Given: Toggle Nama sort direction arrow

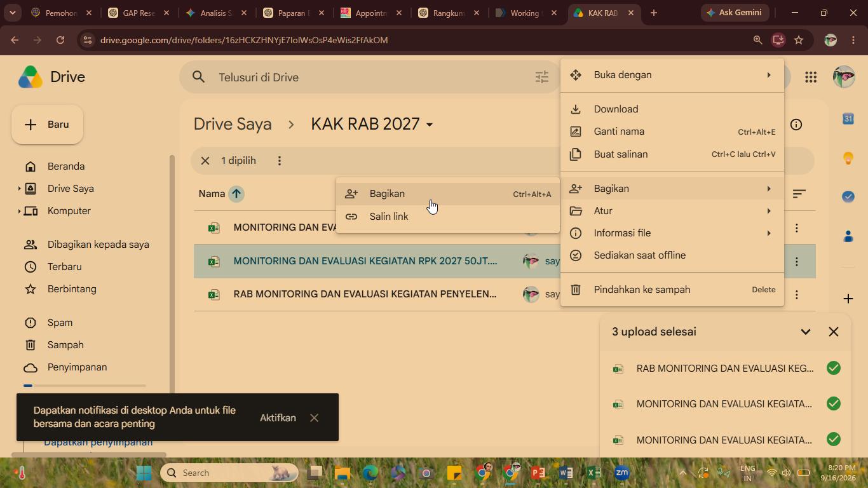Looking at the screenshot, I should pyautogui.click(x=236, y=194).
